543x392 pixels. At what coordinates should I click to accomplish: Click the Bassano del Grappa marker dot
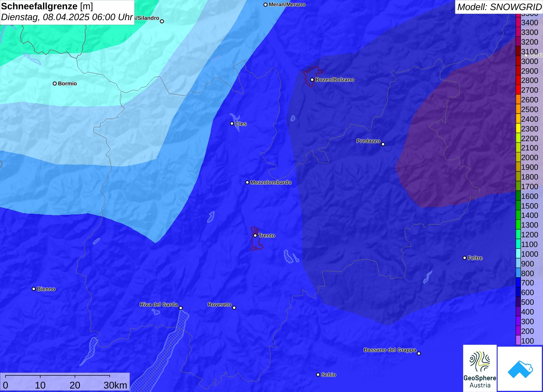[419, 353]
